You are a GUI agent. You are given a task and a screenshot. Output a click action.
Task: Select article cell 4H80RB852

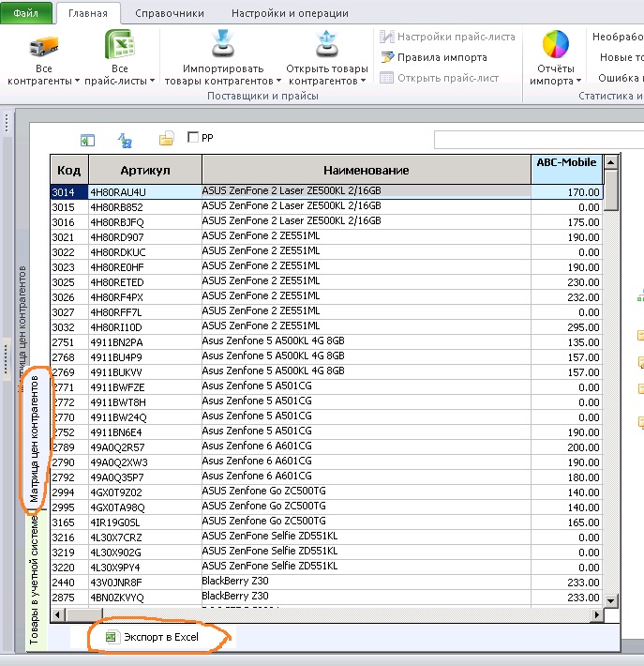[145, 207]
